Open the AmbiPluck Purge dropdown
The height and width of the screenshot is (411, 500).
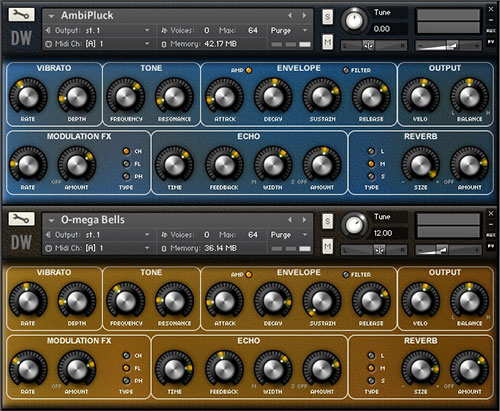(305, 30)
